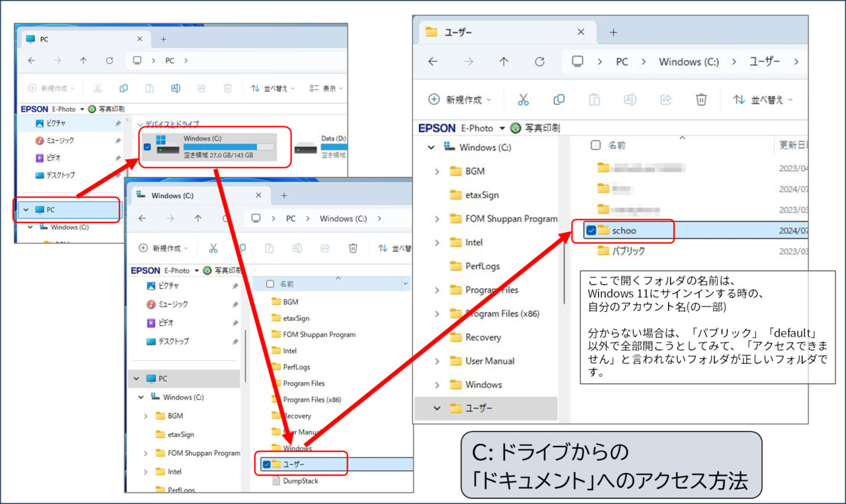Open E-Photo dropdown arrow in ユーザー window

pos(502,128)
